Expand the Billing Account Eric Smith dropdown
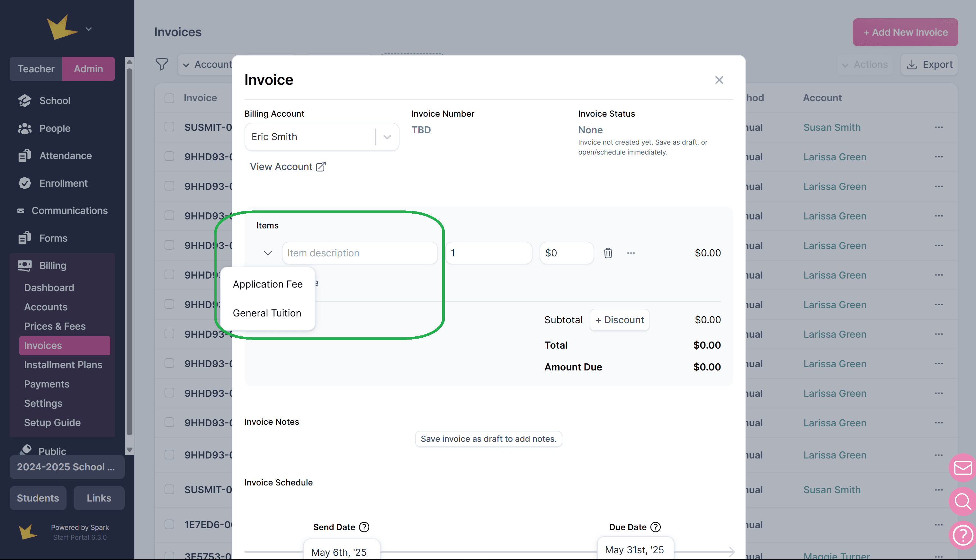The image size is (976, 560). pyautogui.click(x=387, y=137)
